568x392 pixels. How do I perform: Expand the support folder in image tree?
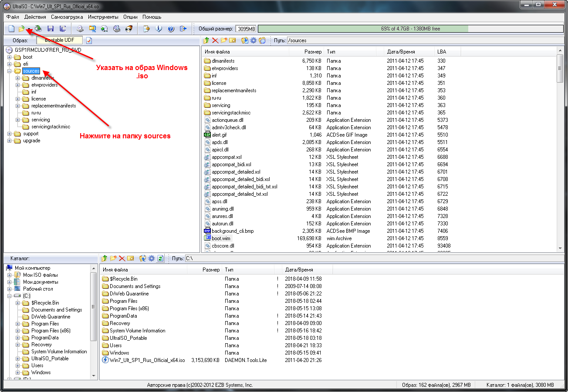click(9, 134)
